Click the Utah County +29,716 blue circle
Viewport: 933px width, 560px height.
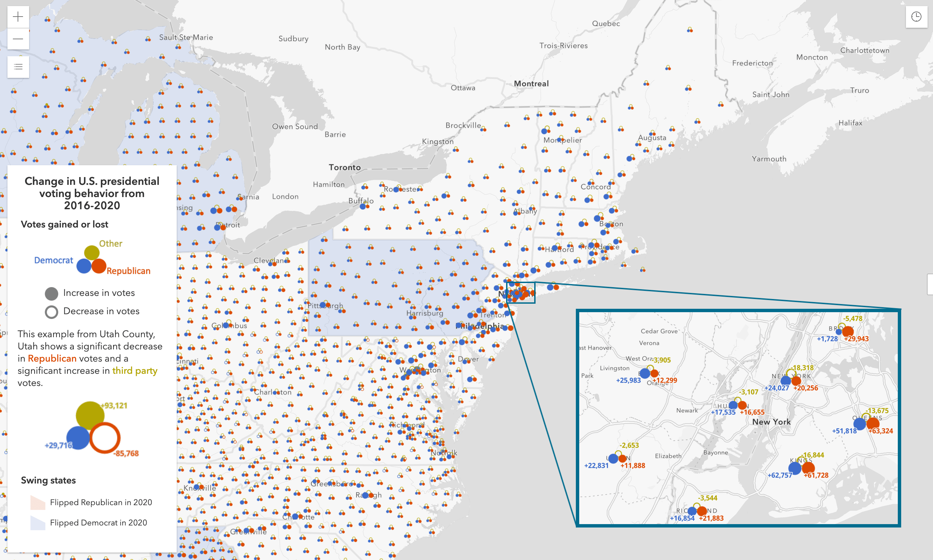click(x=78, y=438)
